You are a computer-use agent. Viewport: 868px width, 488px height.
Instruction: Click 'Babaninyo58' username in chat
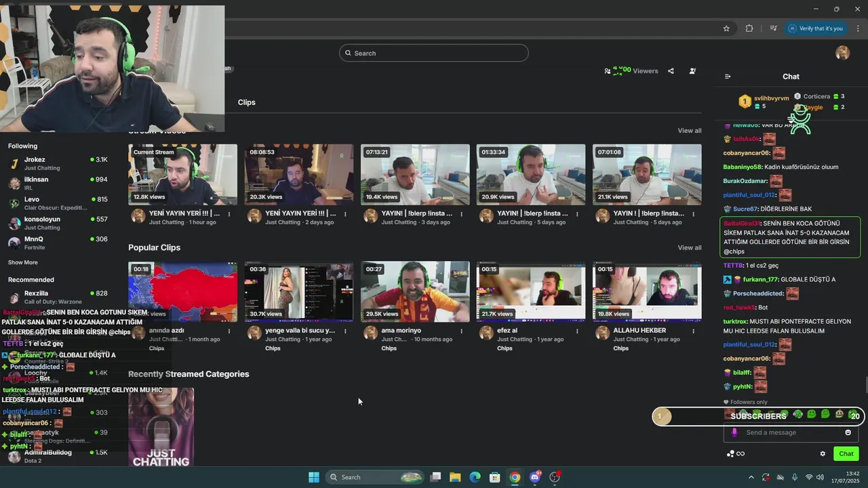coord(742,167)
